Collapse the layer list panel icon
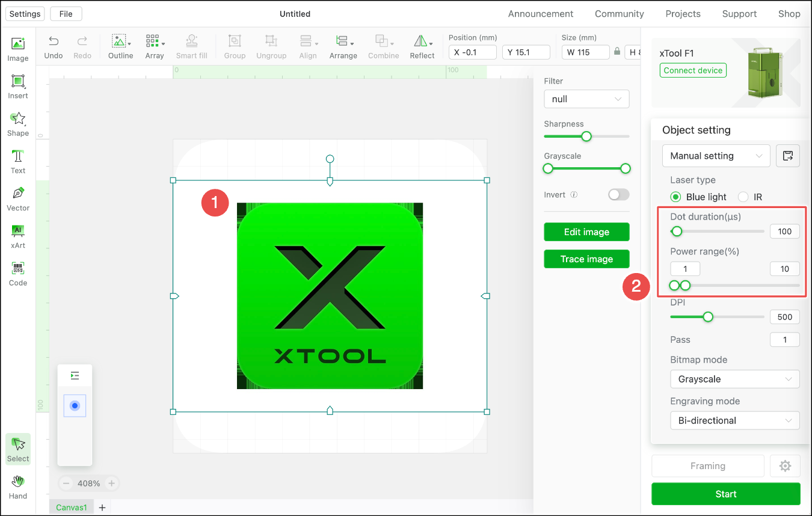812x516 pixels. coord(75,375)
